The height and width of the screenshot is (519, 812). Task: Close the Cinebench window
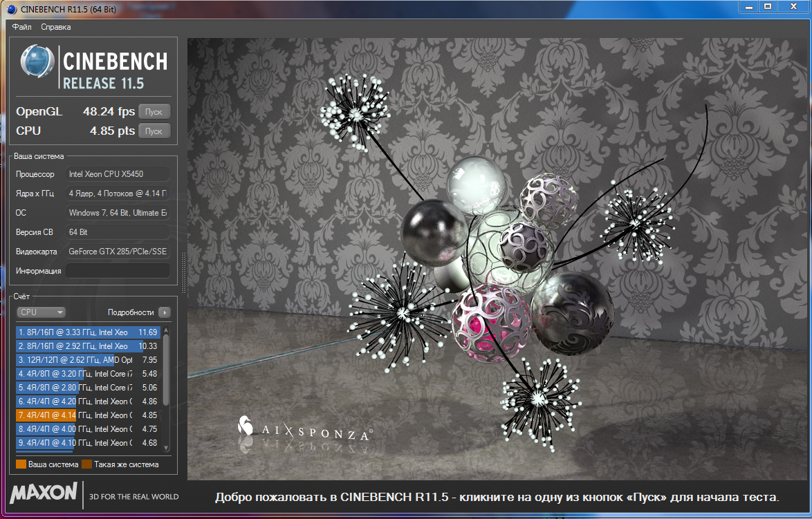[793, 7]
